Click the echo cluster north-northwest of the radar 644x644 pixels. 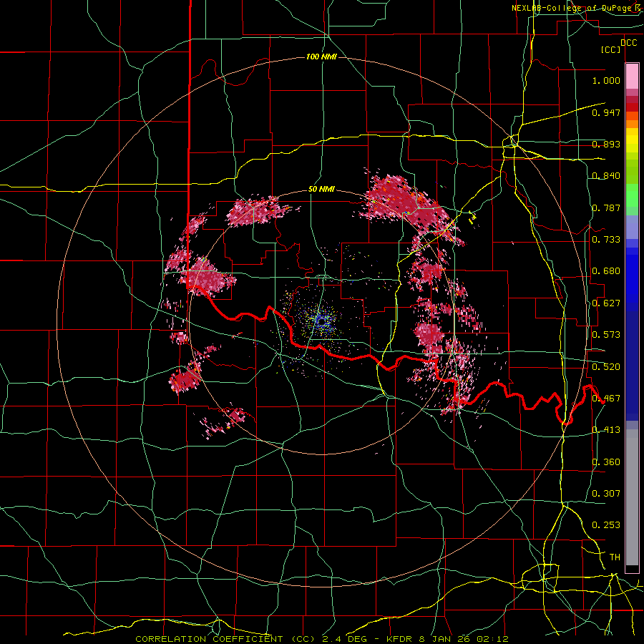pos(257,210)
